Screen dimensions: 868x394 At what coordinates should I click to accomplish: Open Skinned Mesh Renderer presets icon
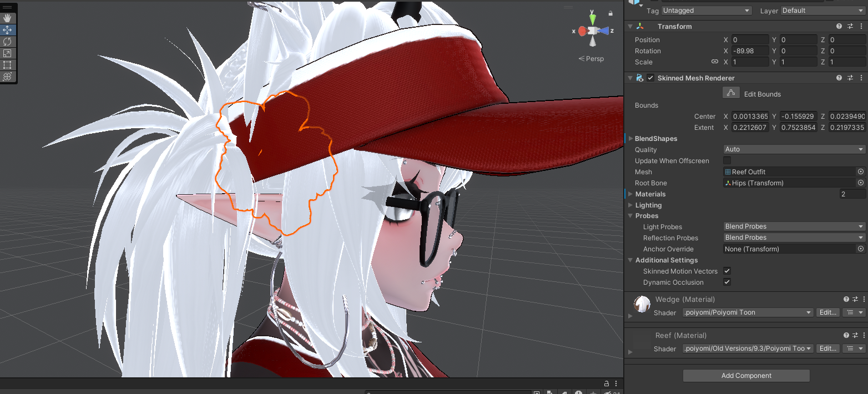851,78
